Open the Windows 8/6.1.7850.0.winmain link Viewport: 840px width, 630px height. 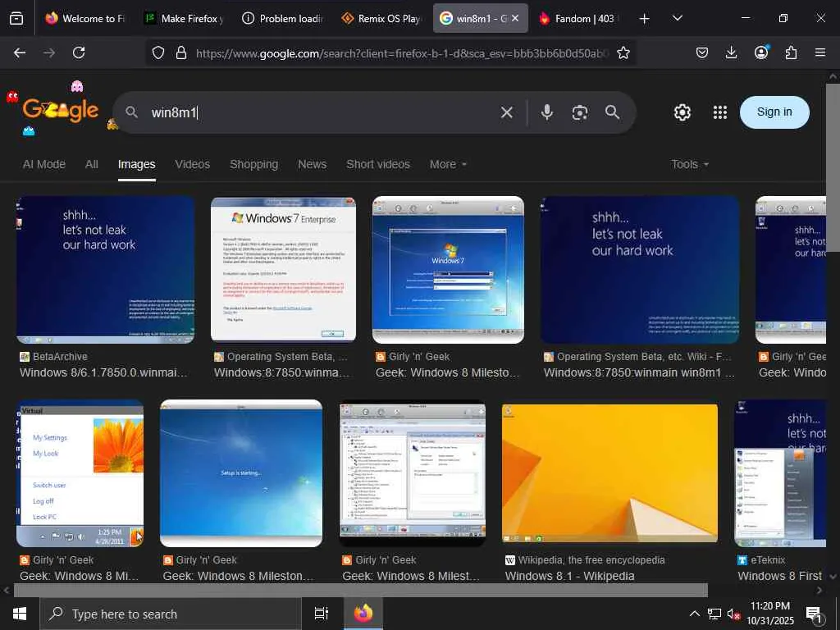click(104, 372)
